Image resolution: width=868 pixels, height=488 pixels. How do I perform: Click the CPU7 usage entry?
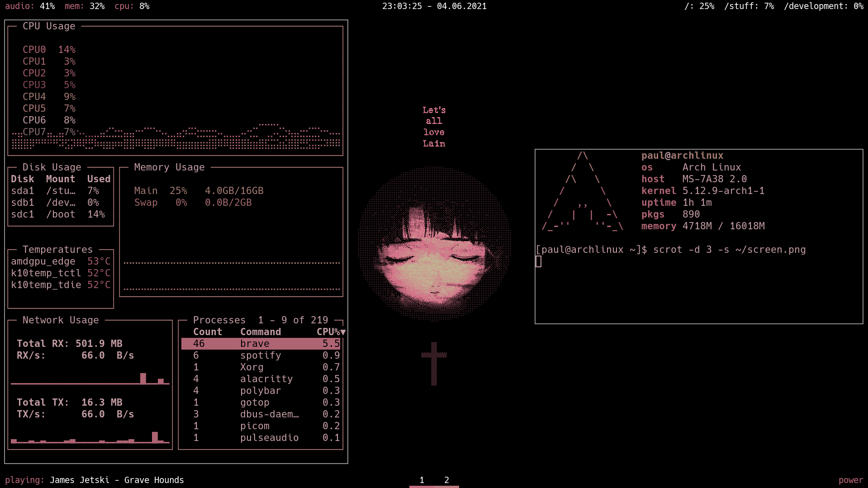(x=49, y=132)
